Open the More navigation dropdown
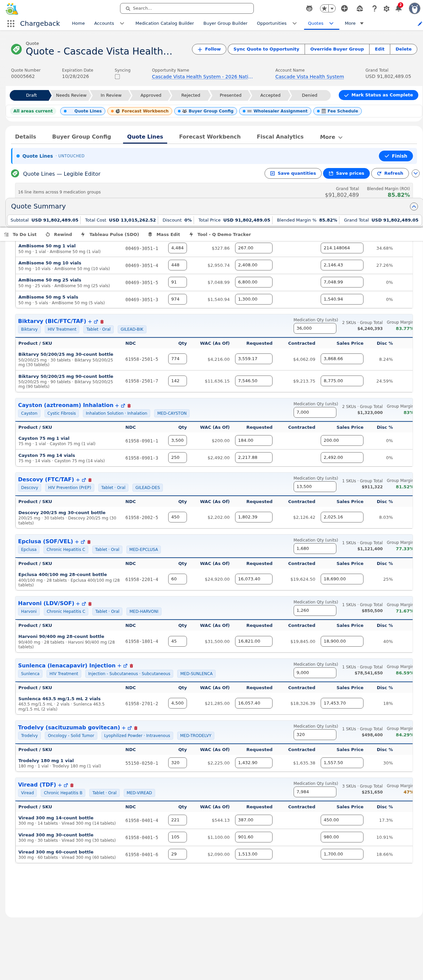This screenshot has width=423, height=980. [354, 23]
